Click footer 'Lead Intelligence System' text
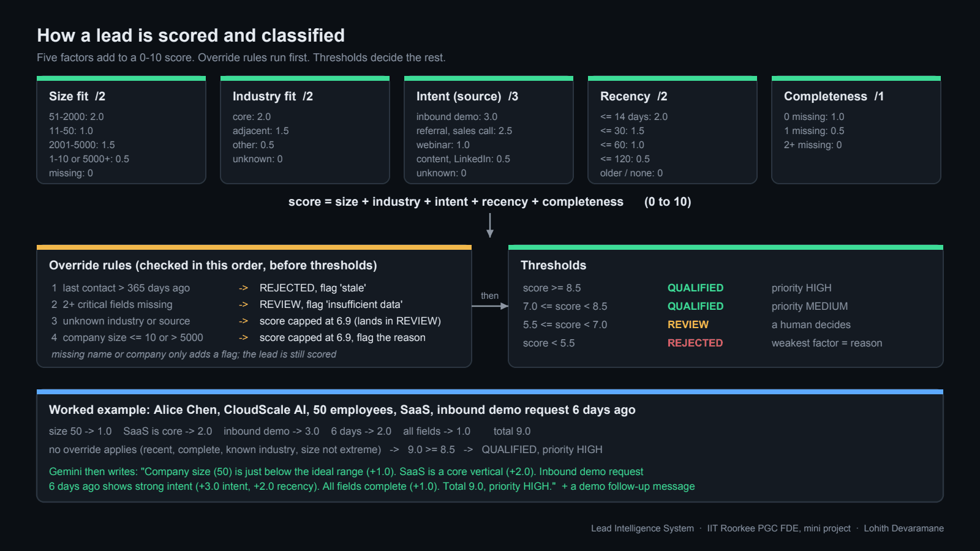Image resolution: width=980 pixels, height=551 pixels. tap(643, 528)
